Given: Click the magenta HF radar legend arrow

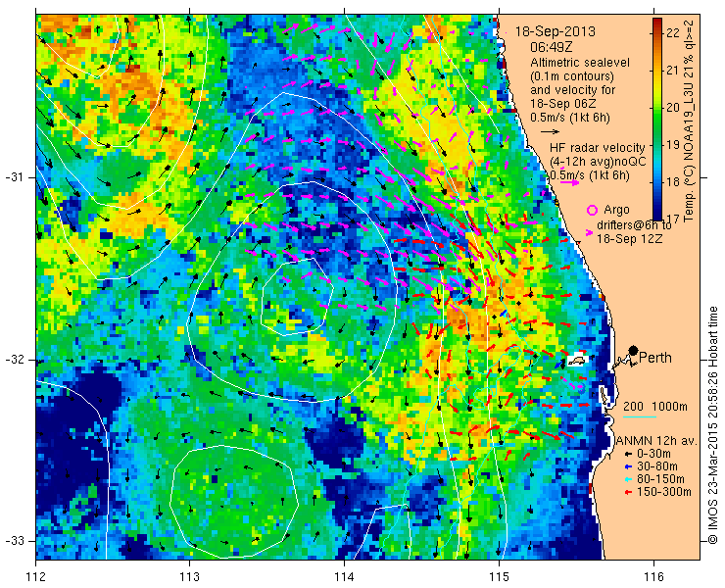Looking at the screenshot, I should coord(569,182).
